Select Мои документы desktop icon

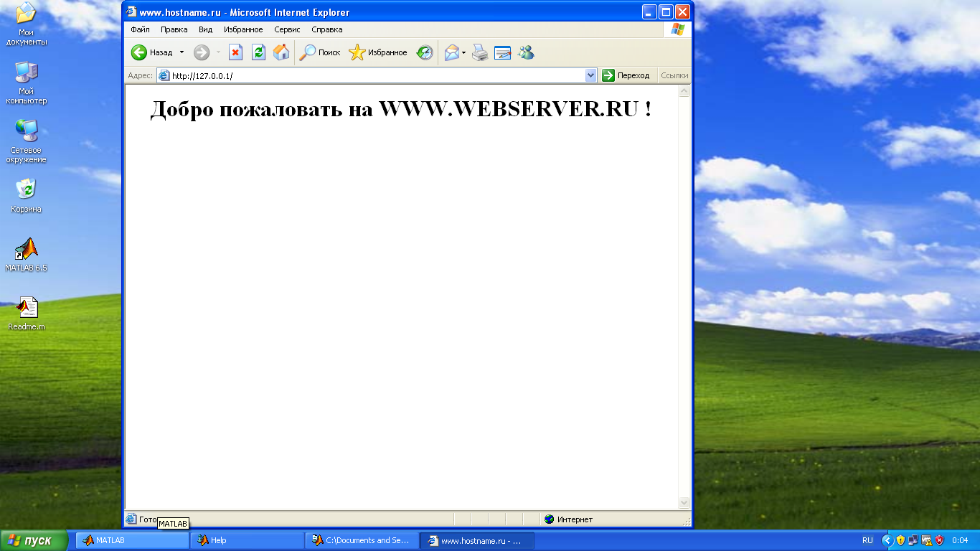27,24
